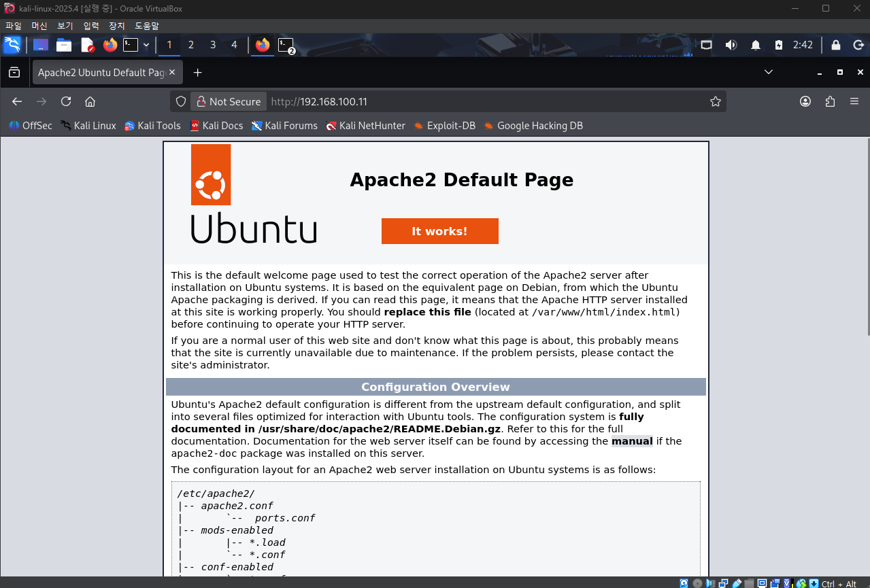
Task: Reload the current page
Action: point(66,101)
